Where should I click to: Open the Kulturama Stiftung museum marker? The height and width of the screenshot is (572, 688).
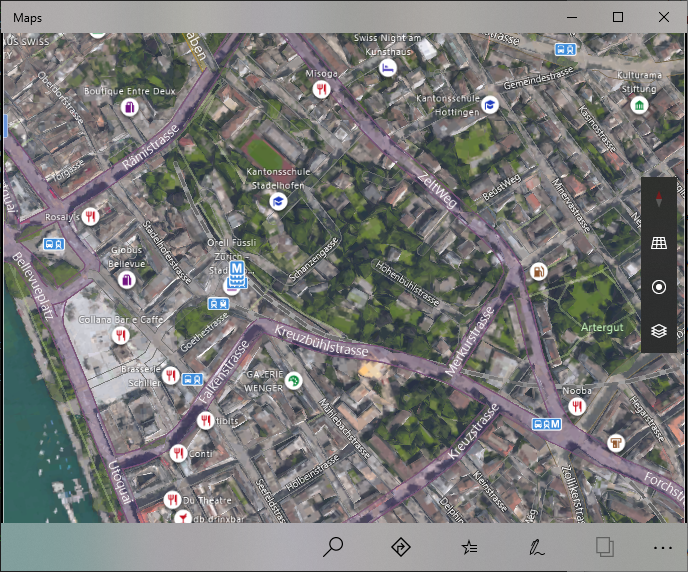click(639, 105)
